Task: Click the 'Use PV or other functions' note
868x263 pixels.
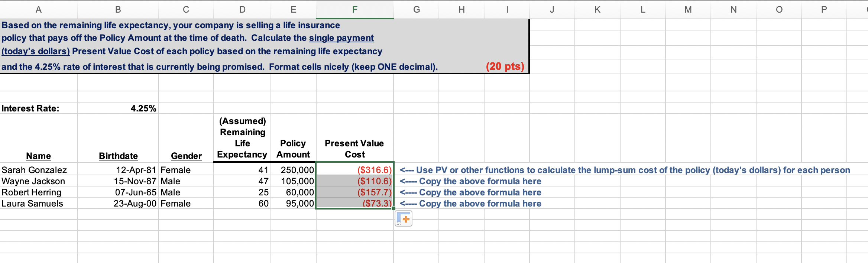Action: 625,170
